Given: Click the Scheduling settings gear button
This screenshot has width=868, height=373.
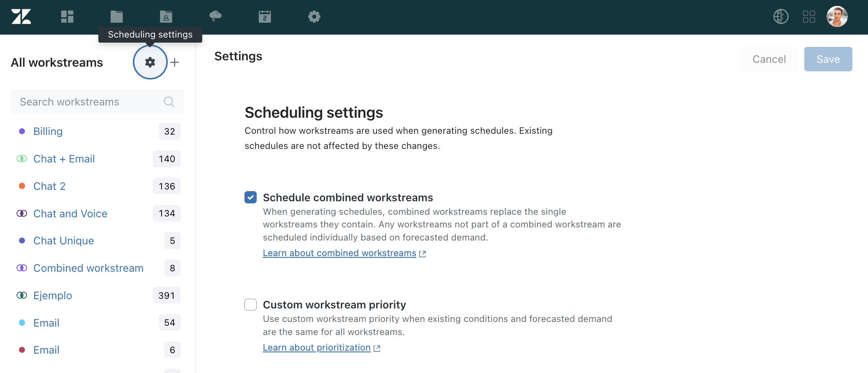Looking at the screenshot, I should coord(150,62).
